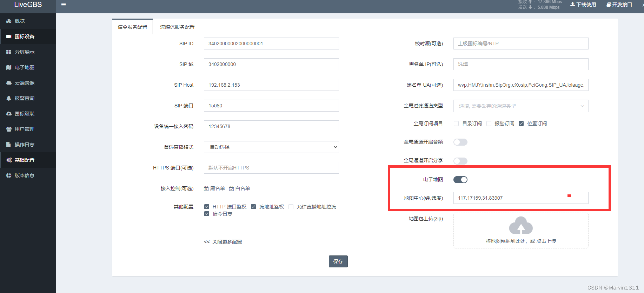Click the 基础配置 gears icon
This screenshot has height=293, width=644.
(x=9, y=160)
